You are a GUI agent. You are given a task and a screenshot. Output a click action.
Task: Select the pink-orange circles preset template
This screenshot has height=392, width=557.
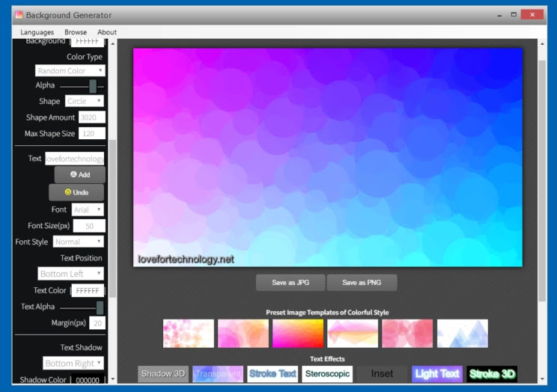coord(243,334)
